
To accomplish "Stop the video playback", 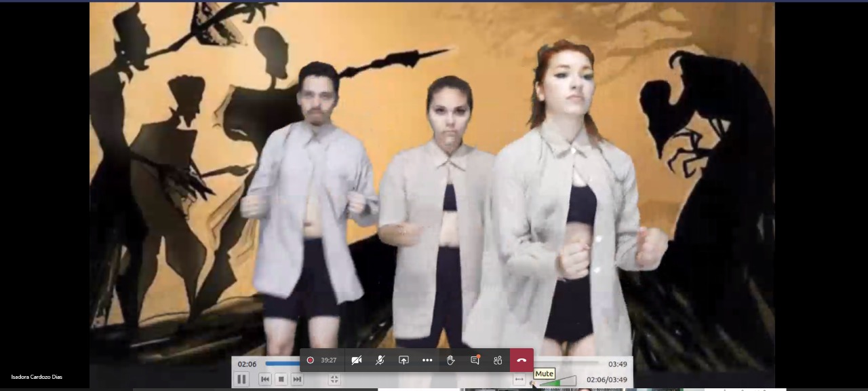I will click(281, 379).
